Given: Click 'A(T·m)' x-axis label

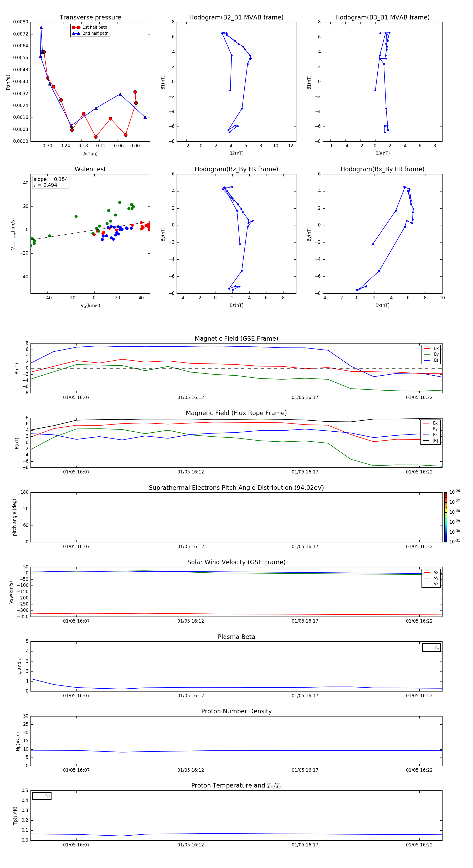Looking at the screenshot, I should tap(90, 154).
